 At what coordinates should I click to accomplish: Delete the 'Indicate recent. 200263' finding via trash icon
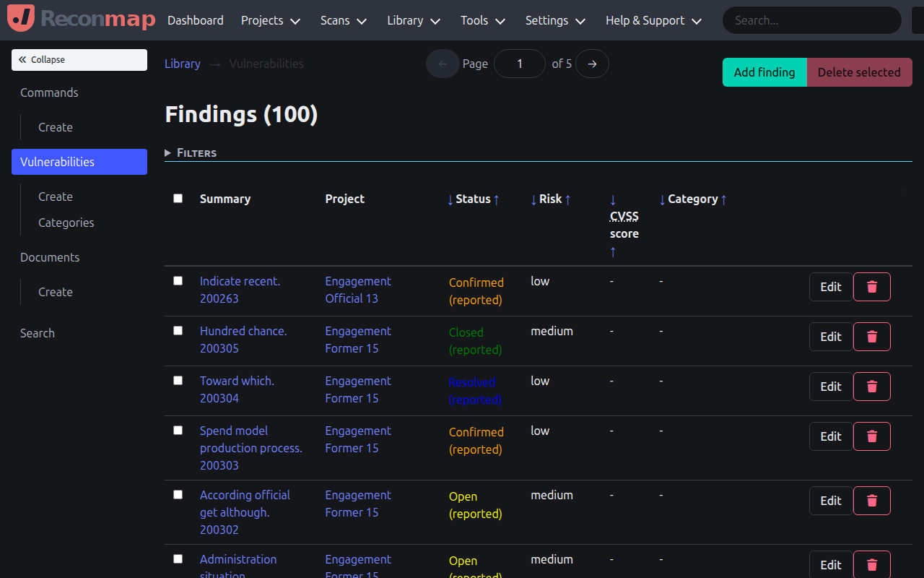pyautogui.click(x=871, y=287)
